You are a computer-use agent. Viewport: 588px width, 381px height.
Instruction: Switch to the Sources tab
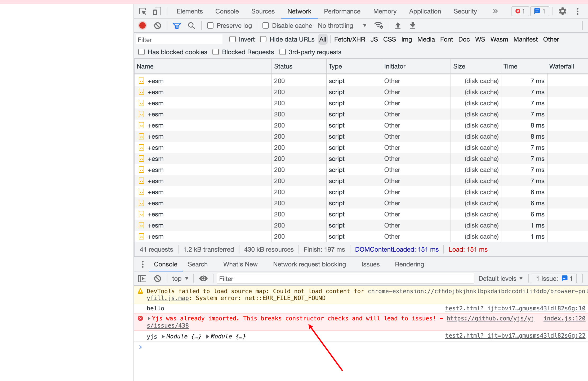click(x=263, y=11)
